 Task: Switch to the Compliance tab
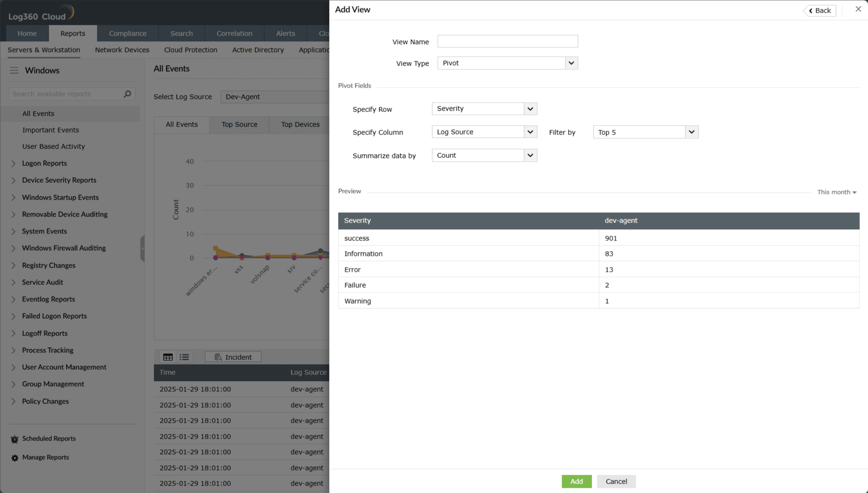click(128, 33)
